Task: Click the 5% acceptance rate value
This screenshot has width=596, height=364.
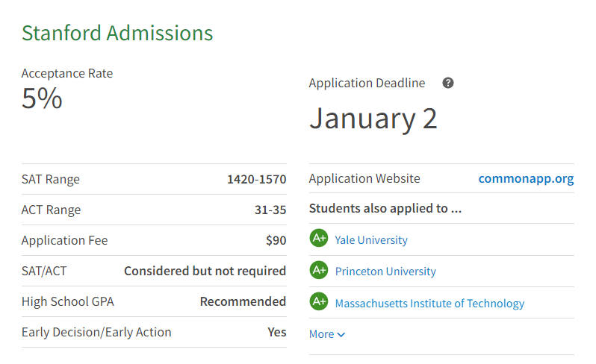Action: point(42,98)
